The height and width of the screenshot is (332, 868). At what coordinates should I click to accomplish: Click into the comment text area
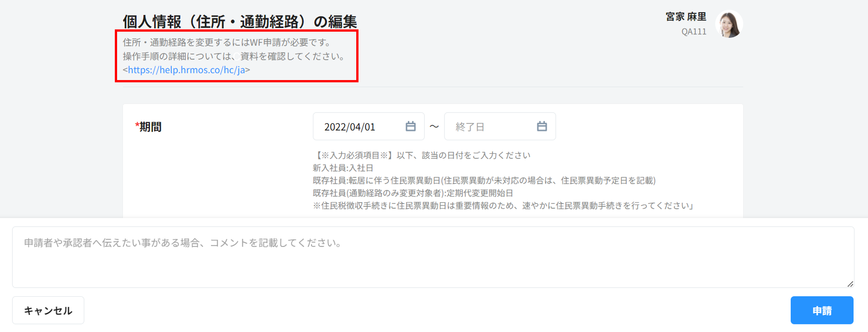(433, 257)
